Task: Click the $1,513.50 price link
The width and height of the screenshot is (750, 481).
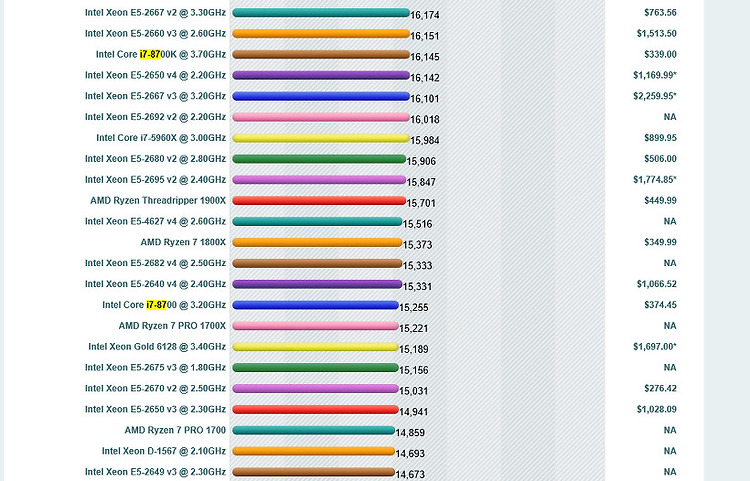Action: tap(656, 33)
